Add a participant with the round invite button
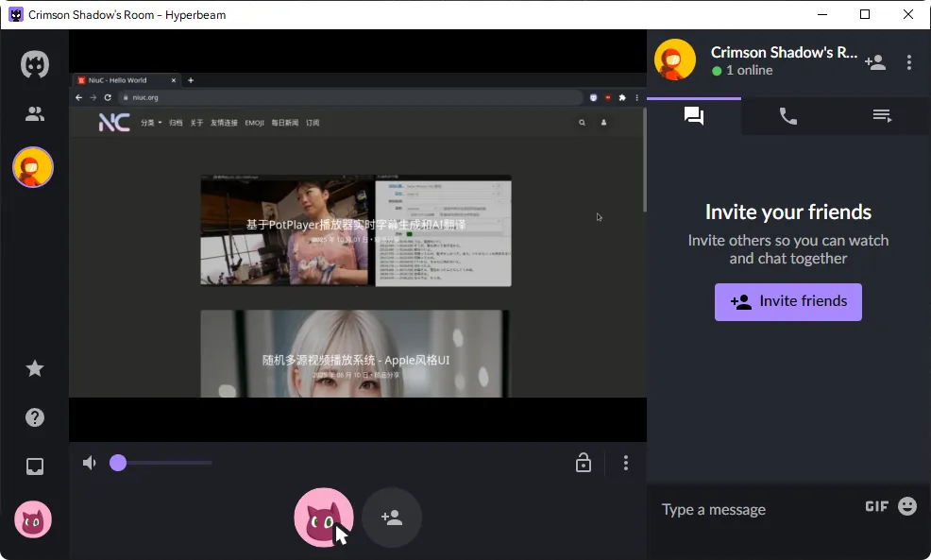Screen dimensions: 931x560 (391, 518)
